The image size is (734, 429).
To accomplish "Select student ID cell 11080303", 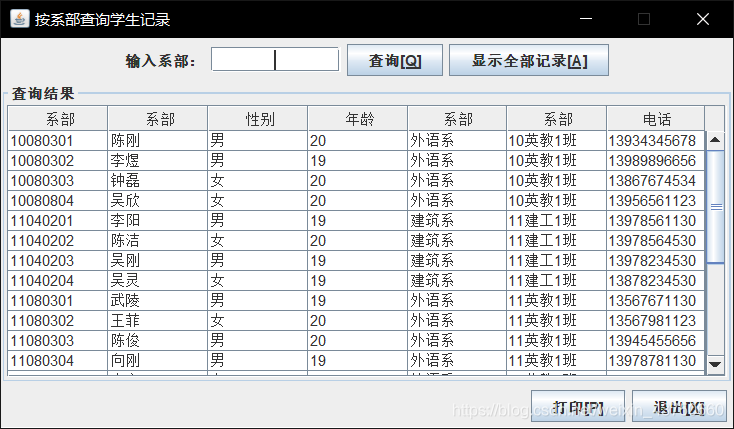I will (x=58, y=341).
